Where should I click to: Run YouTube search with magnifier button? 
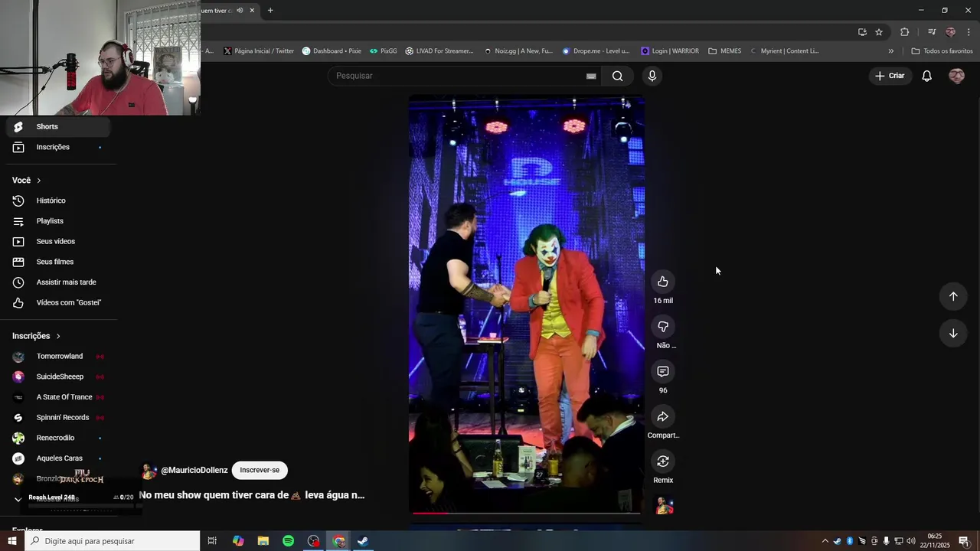[618, 76]
